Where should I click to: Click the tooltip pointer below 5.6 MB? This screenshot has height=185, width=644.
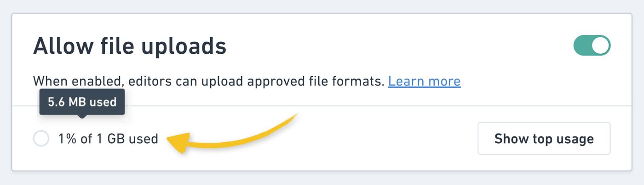[x=82, y=116]
